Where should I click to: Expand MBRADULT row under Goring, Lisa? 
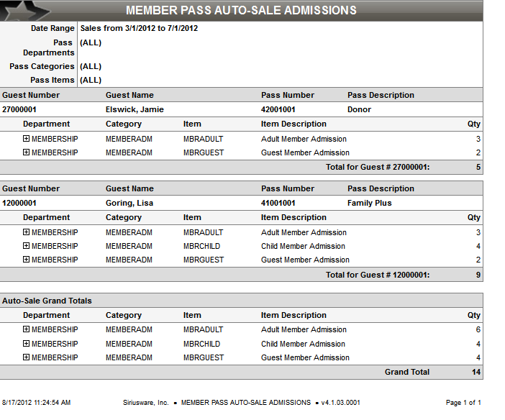(x=26, y=232)
